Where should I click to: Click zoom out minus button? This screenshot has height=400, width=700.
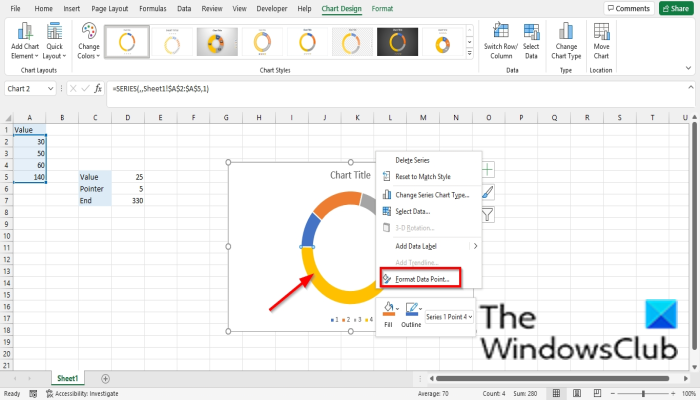[x=613, y=393]
